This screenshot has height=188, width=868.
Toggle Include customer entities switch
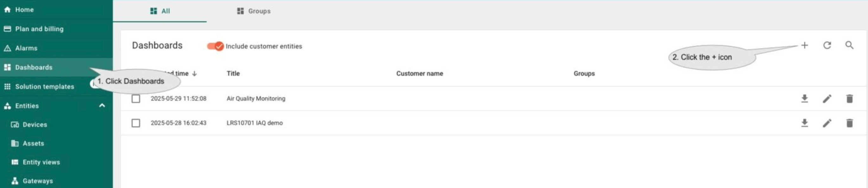click(215, 46)
